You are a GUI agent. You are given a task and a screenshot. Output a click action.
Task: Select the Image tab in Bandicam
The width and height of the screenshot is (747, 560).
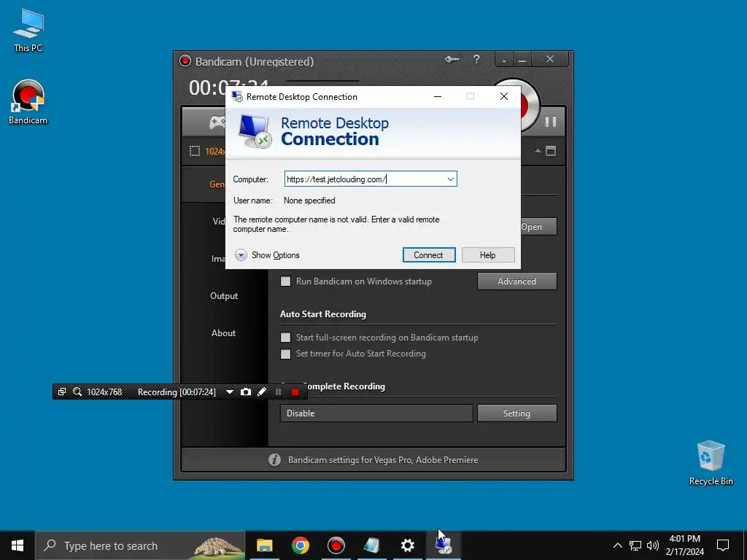pos(218,259)
